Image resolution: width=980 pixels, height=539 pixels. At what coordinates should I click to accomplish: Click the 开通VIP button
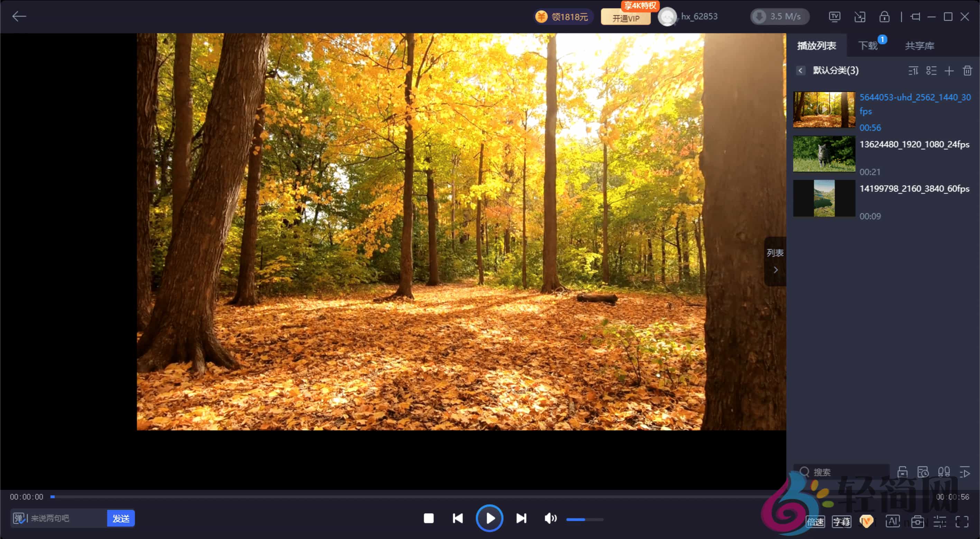(x=626, y=18)
